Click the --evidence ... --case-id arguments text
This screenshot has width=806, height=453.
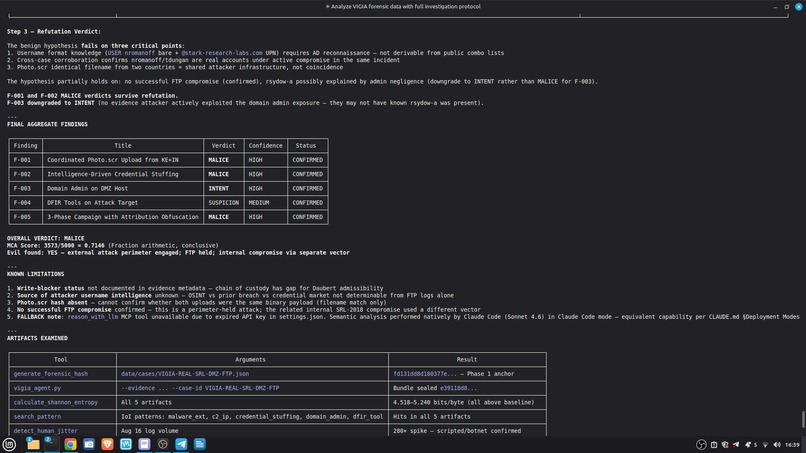click(x=200, y=388)
